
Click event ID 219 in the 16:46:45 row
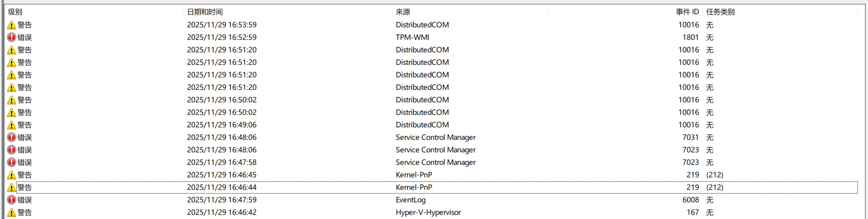[x=693, y=175]
